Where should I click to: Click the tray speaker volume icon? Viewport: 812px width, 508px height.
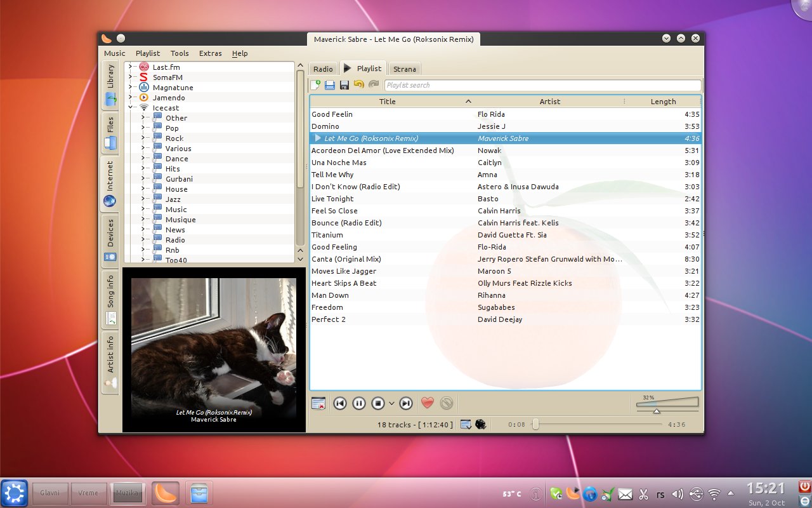point(678,493)
